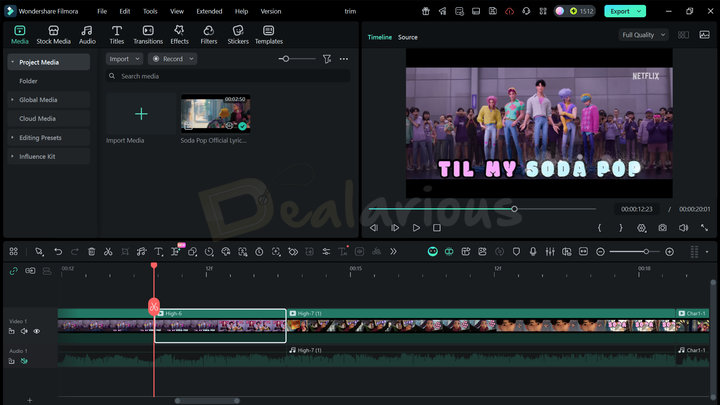Take a snapshot with the camera icon
720x405 pixels.
click(662, 228)
